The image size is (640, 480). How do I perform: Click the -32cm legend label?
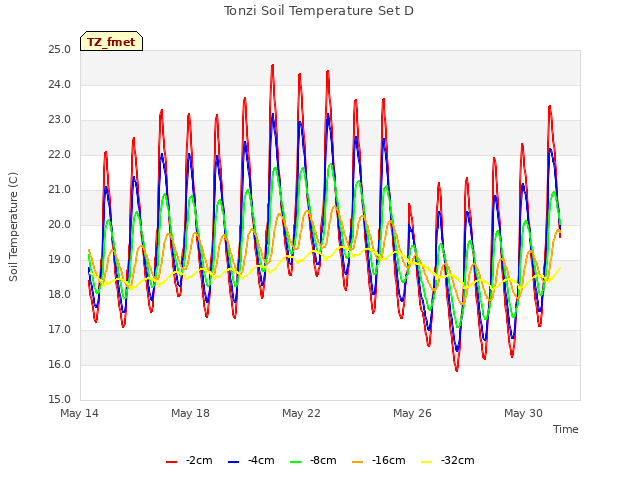tap(458, 460)
